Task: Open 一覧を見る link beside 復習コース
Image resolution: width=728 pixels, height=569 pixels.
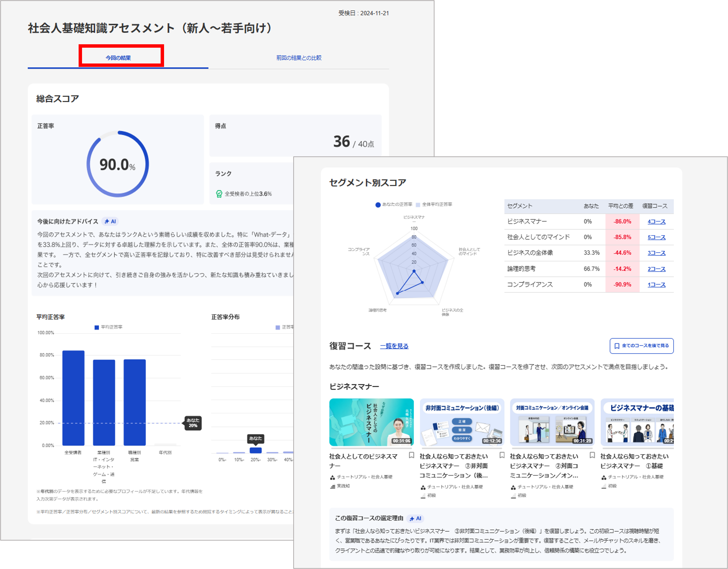Action: 394,346
